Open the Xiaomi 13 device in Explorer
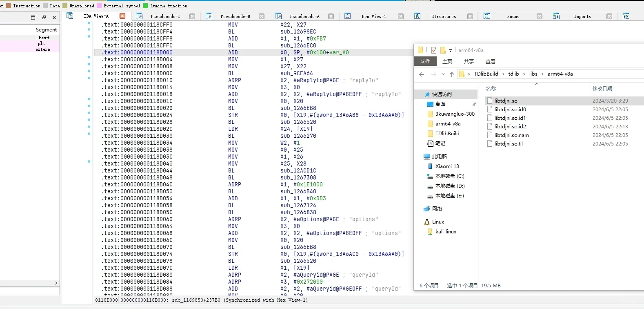Viewport: 644px width, 309px height. (x=447, y=166)
